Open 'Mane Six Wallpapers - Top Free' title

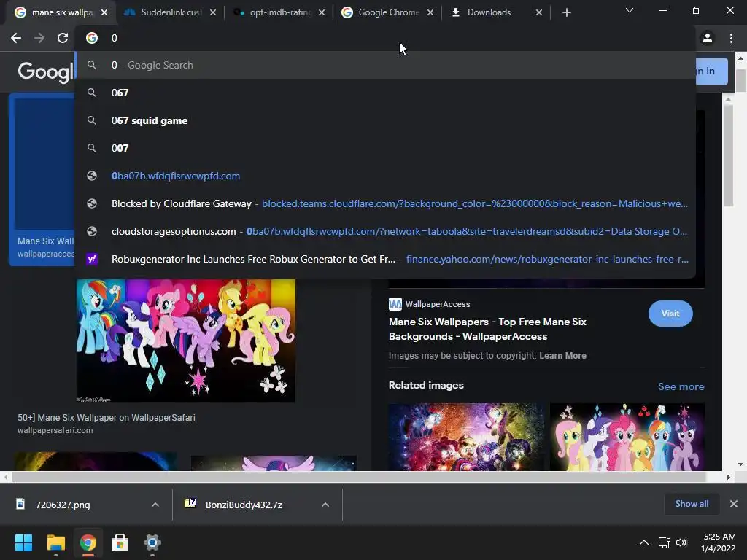(487, 329)
